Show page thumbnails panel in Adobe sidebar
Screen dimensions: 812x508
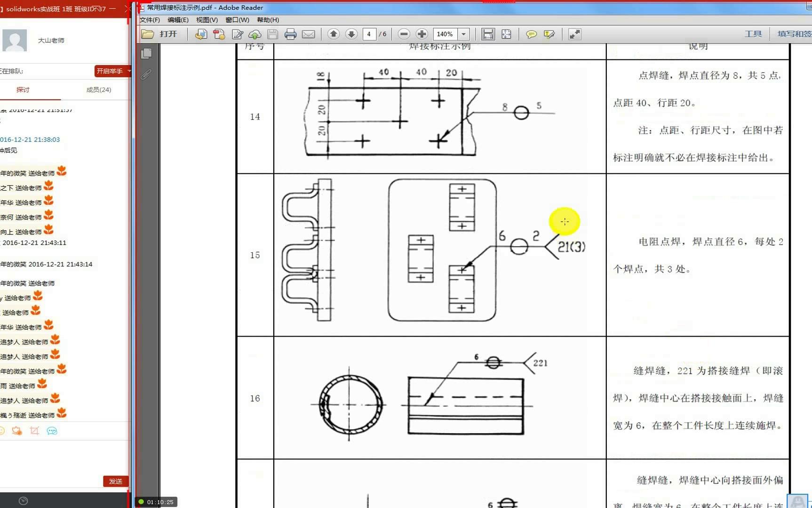146,54
